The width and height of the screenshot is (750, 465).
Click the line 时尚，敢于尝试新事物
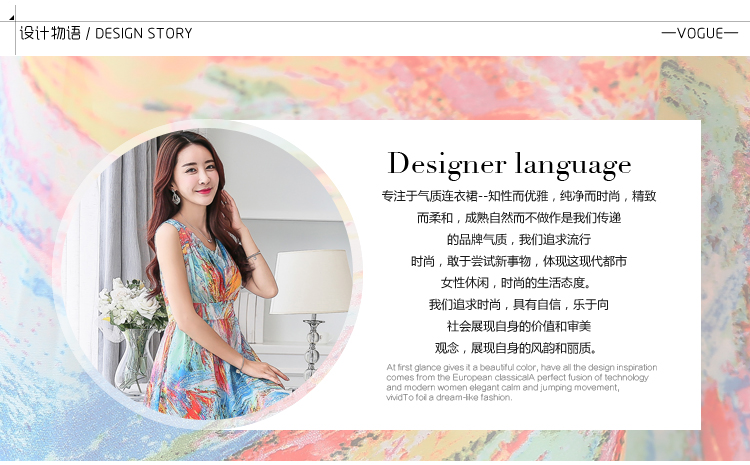(519, 261)
